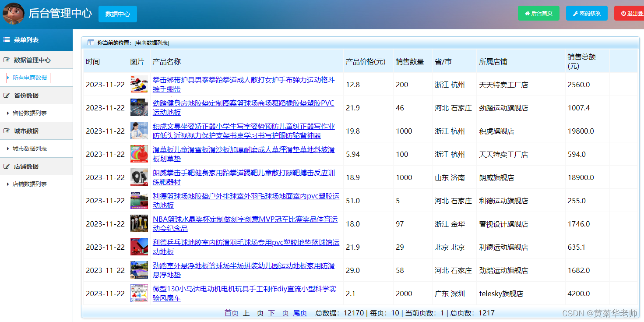The width and height of the screenshot is (644, 322).
Task: Open 店铺数据列表 in the sidebar
Action: coord(29,184)
